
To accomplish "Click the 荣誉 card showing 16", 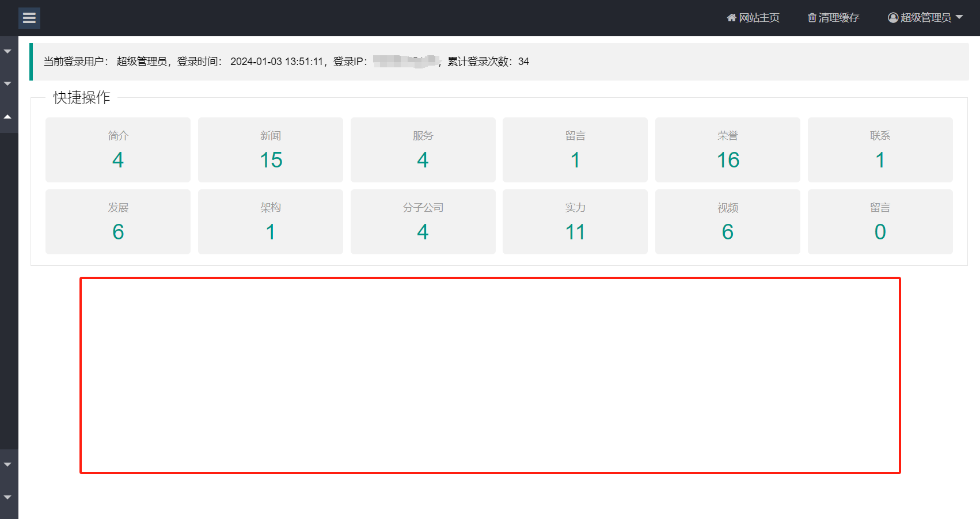I will tap(728, 150).
